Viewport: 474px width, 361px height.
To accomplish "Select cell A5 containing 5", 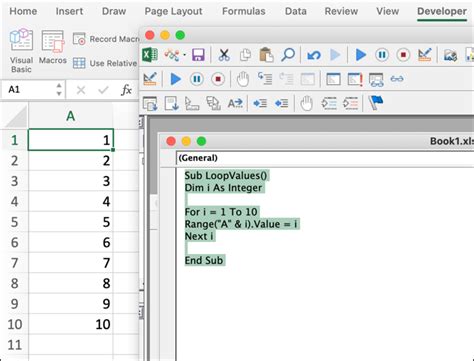I will [71, 222].
